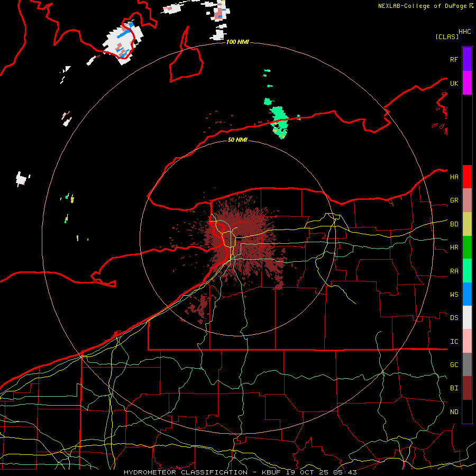Click the "KBUF" radar site identifier
Image resolution: width=476 pixels, height=476 pixels.
[272, 472]
